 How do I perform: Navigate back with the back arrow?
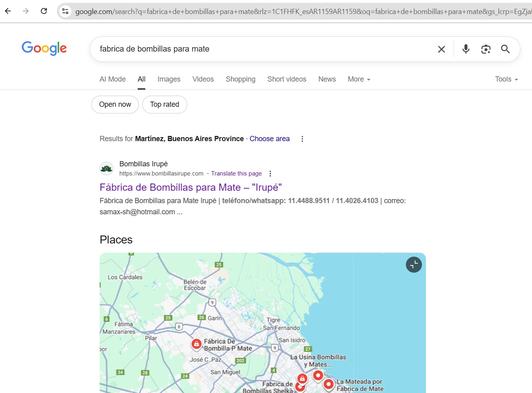point(8,11)
